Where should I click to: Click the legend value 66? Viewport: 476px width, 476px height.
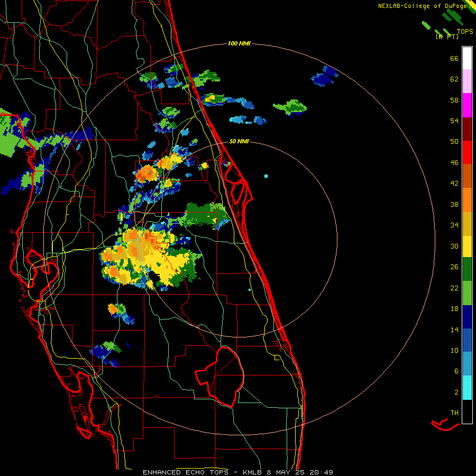click(x=454, y=59)
